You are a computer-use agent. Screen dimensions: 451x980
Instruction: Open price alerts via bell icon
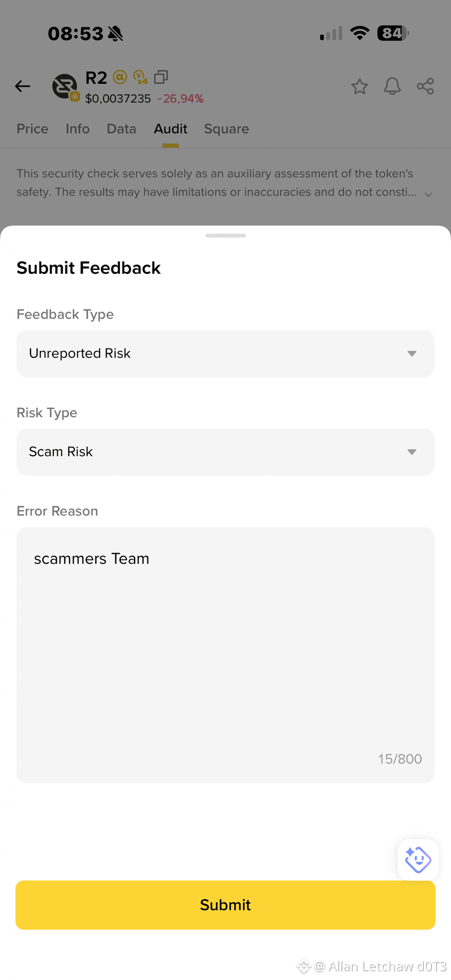tap(392, 86)
